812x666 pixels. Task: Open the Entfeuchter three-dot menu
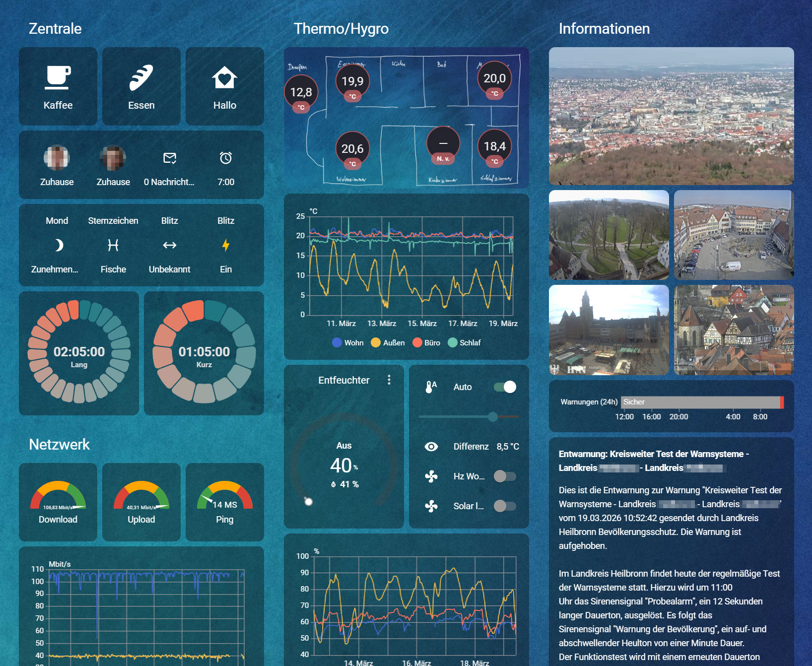point(389,380)
